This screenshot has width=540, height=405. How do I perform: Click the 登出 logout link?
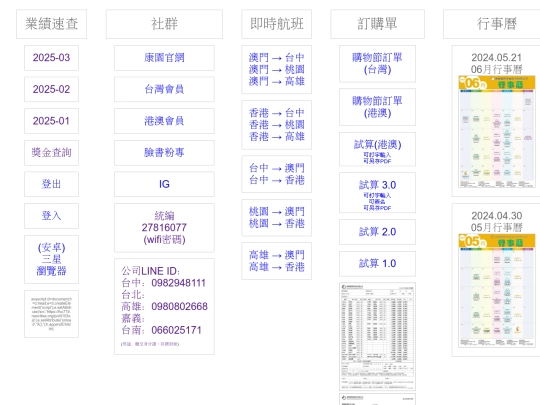(51, 184)
